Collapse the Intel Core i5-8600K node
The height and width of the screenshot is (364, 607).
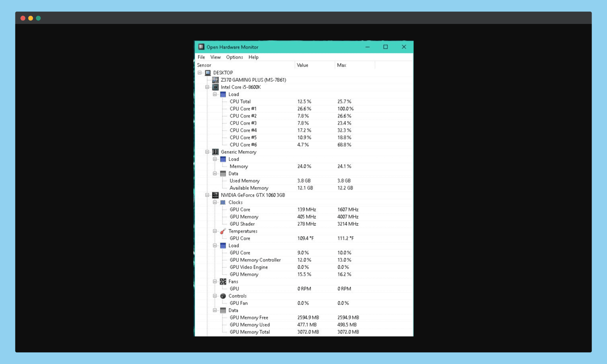tap(207, 87)
